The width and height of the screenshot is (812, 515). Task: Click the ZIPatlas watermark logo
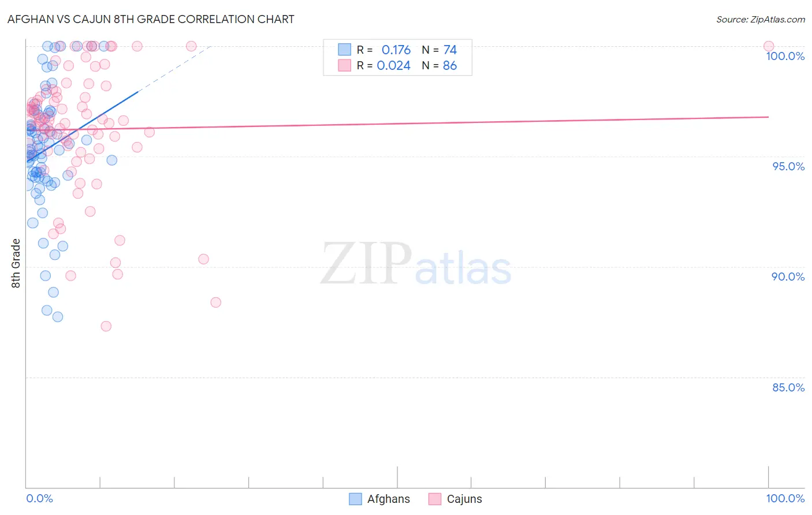pyautogui.click(x=416, y=264)
